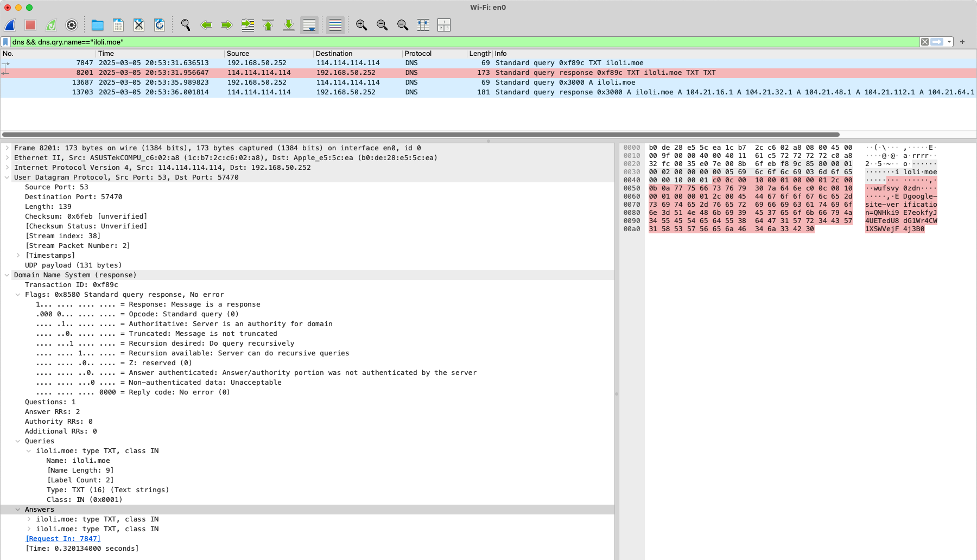Toggle packet list colorization
Viewport: 977px width, 560px height.
(x=335, y=25)
